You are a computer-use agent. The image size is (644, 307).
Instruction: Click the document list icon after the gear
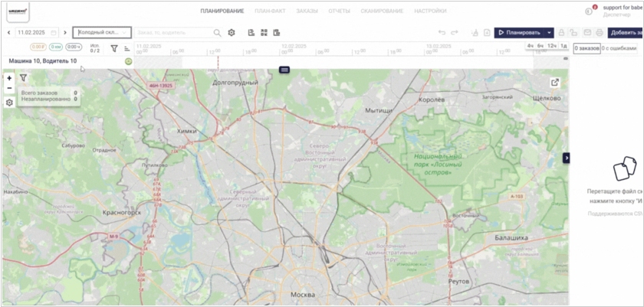click(x=251, y=32)
